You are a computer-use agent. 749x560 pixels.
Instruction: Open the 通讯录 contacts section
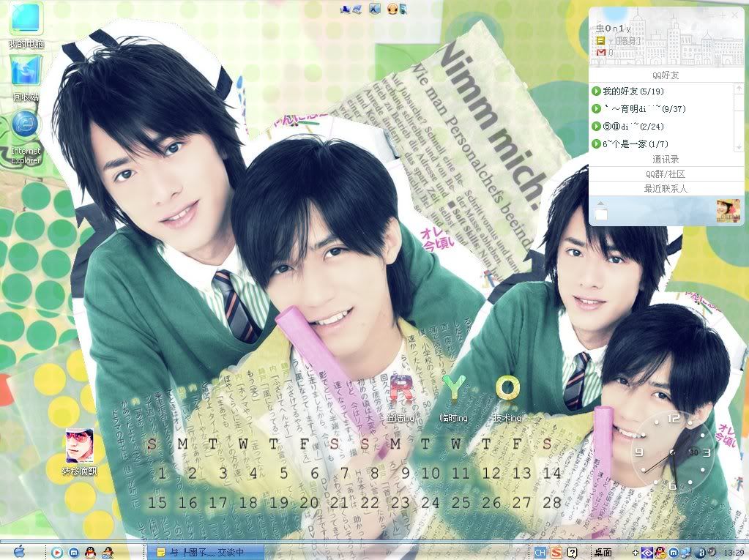click(x=665, y=160)
